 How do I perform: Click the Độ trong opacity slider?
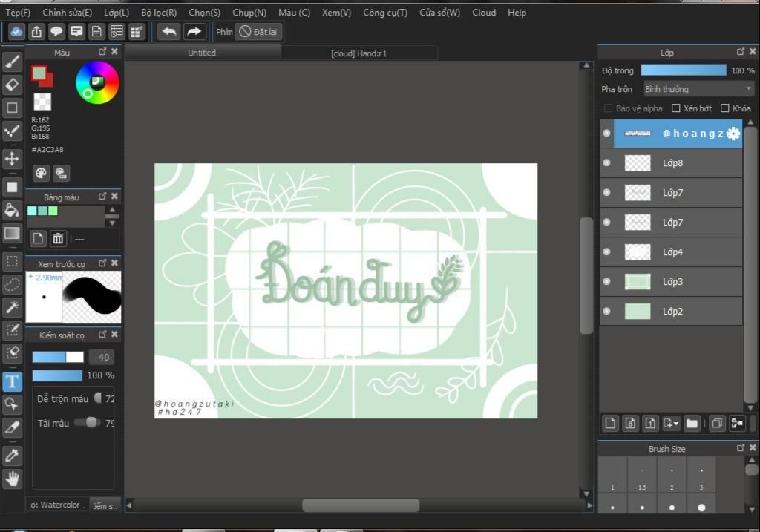pyautogui.click(x=684, y=70)
